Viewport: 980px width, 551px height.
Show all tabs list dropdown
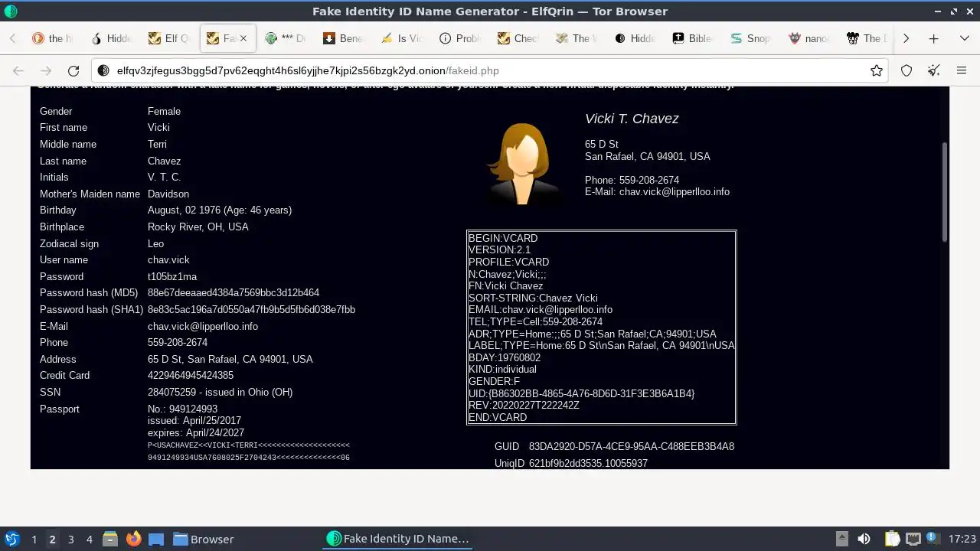tap(965, 38)
